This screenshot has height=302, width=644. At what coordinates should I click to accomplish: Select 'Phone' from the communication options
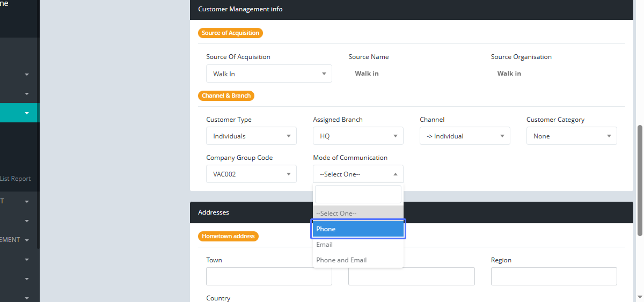(358, 229)
